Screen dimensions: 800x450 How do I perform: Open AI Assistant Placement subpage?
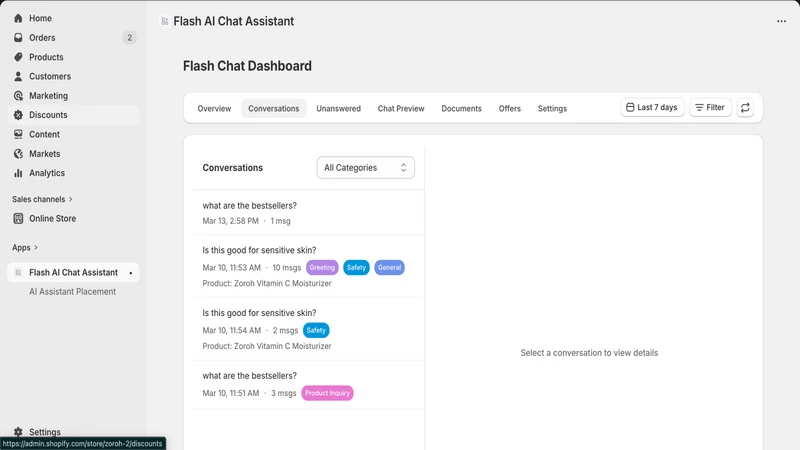(72, 292)
